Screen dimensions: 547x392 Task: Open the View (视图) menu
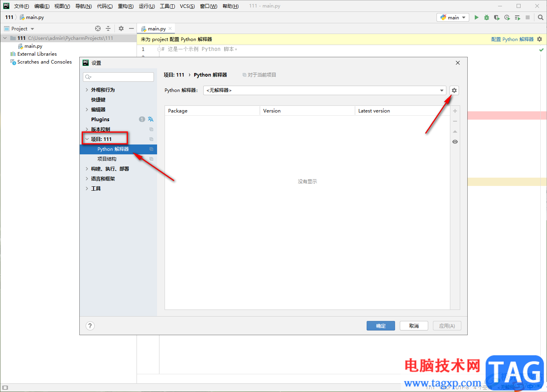(62, 6)
